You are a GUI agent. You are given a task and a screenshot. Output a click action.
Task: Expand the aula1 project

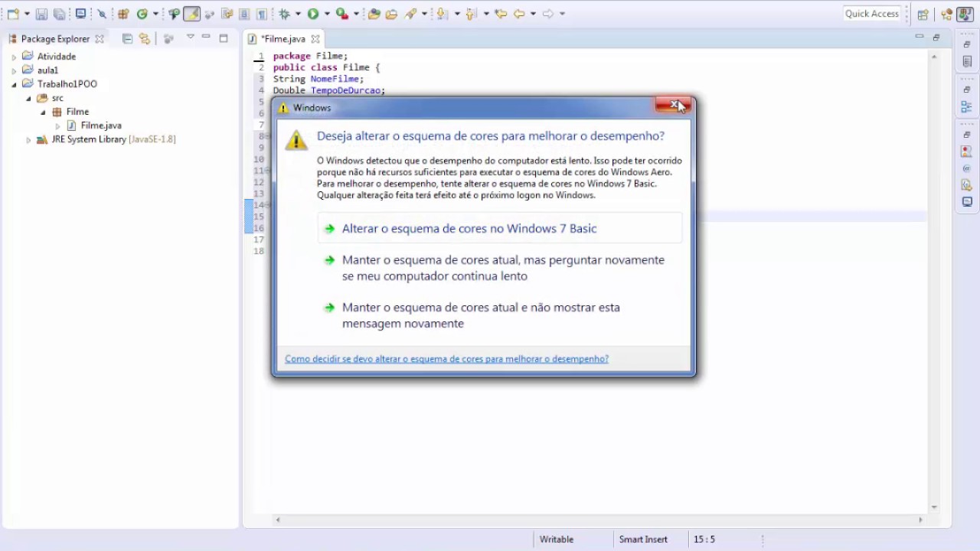14,70
